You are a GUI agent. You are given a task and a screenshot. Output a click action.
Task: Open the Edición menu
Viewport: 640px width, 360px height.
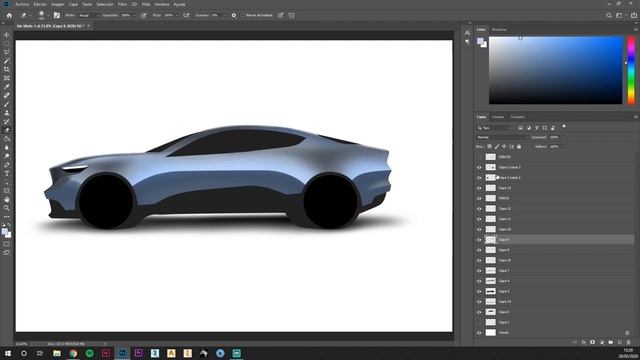pos(40,4)
